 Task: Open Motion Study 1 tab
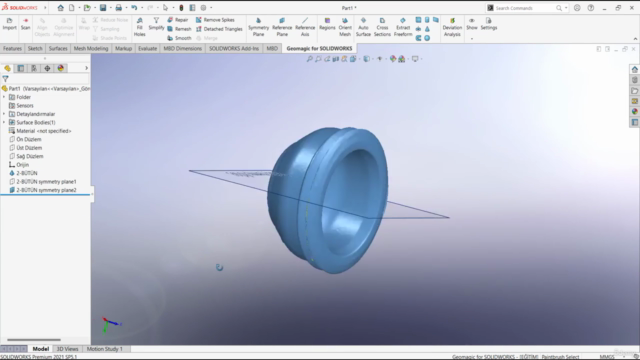[x=104, y=349]
